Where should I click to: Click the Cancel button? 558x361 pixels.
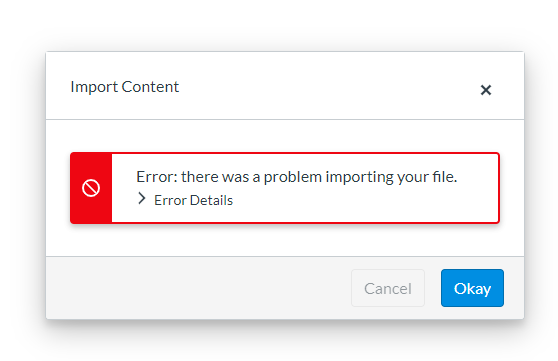coord(388,288)
